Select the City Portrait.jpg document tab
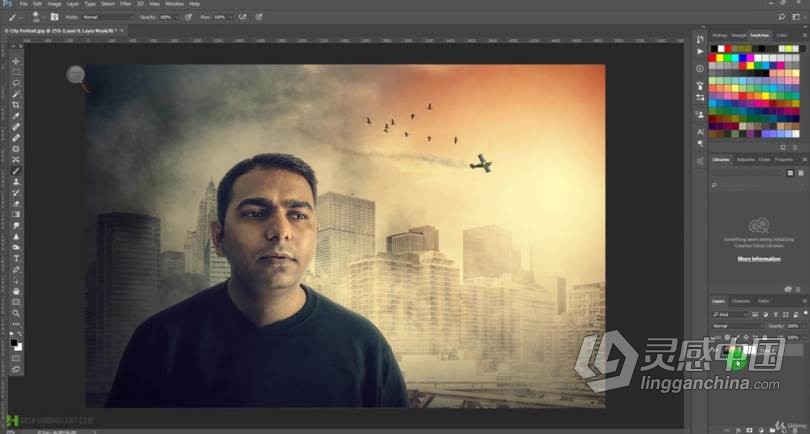Image resolution: width=810 pixels, height=434 pixels. pos(62,30)
